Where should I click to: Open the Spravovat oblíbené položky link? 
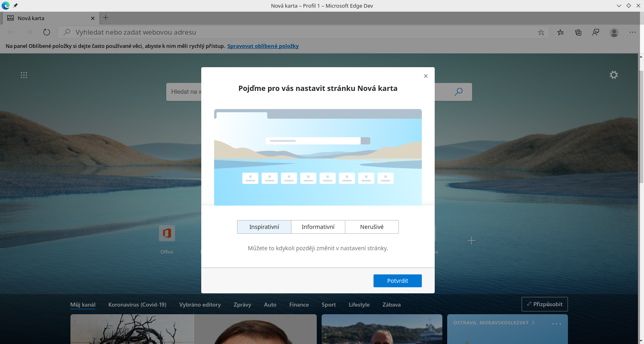click(263, 46)
